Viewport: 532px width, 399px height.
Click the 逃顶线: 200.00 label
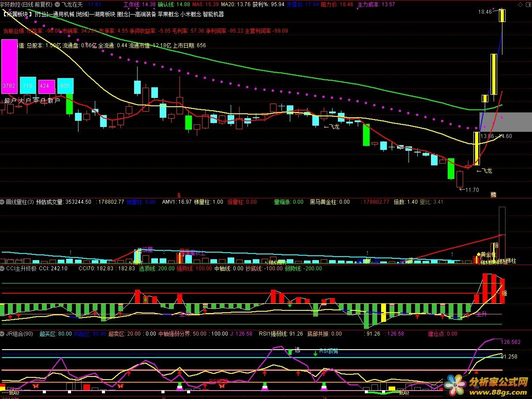click(x=157, y=268)
